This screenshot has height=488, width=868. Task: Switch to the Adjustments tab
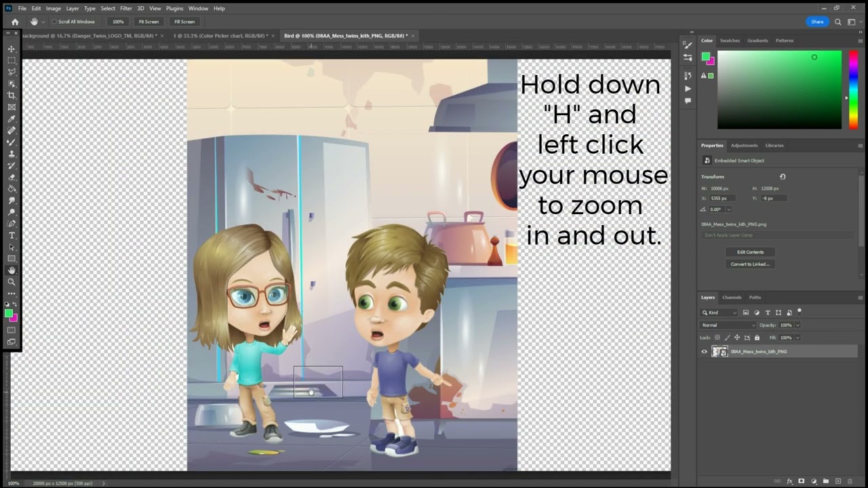[744, 146]
